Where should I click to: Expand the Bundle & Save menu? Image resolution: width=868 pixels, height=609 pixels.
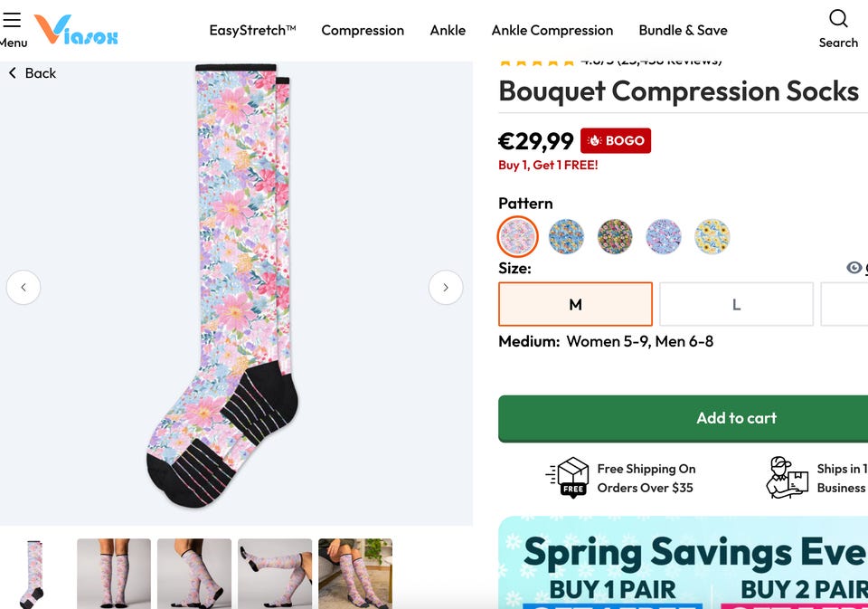coord(683,30)
